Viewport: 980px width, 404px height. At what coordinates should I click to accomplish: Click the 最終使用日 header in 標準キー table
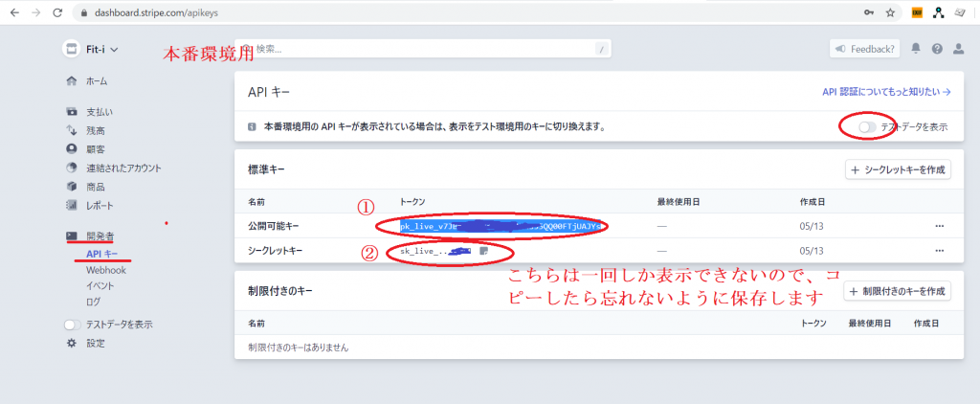click(679, 202)
